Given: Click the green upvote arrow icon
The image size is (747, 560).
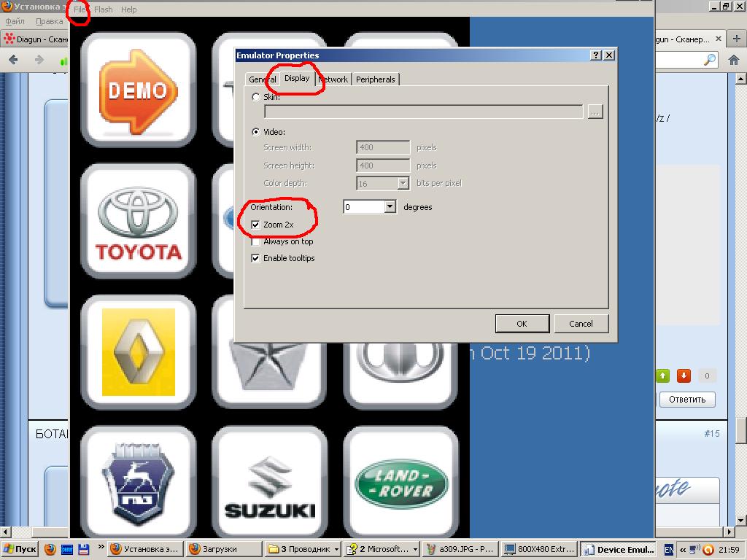Looking at the screenshot, I should 662,376.
